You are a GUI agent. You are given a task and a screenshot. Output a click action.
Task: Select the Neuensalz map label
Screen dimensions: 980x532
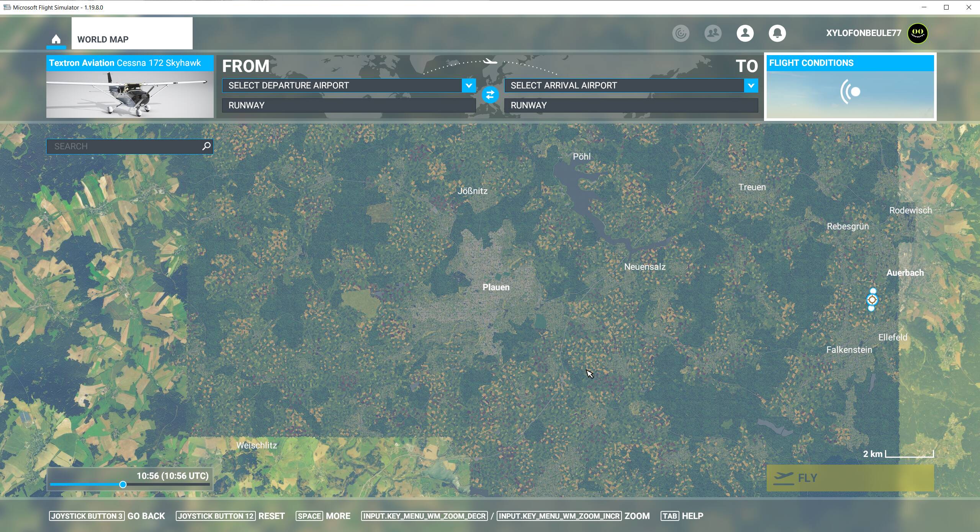pyautogui.click(x=645, y=267)
